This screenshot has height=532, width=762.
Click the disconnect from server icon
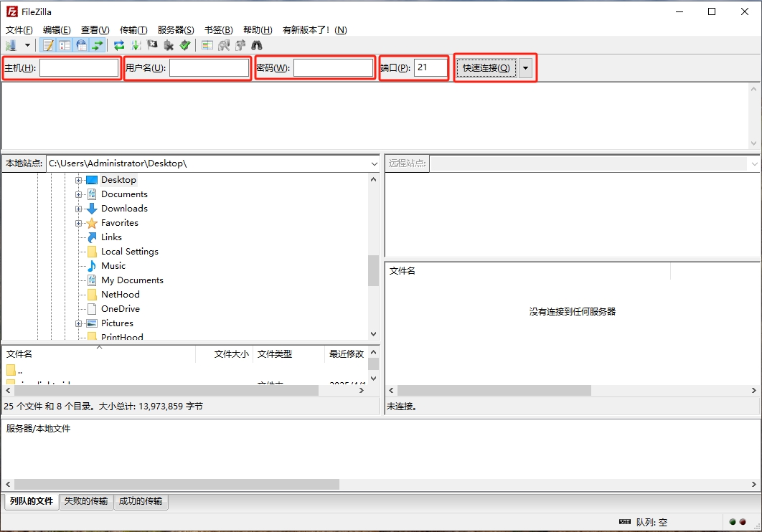169,46
